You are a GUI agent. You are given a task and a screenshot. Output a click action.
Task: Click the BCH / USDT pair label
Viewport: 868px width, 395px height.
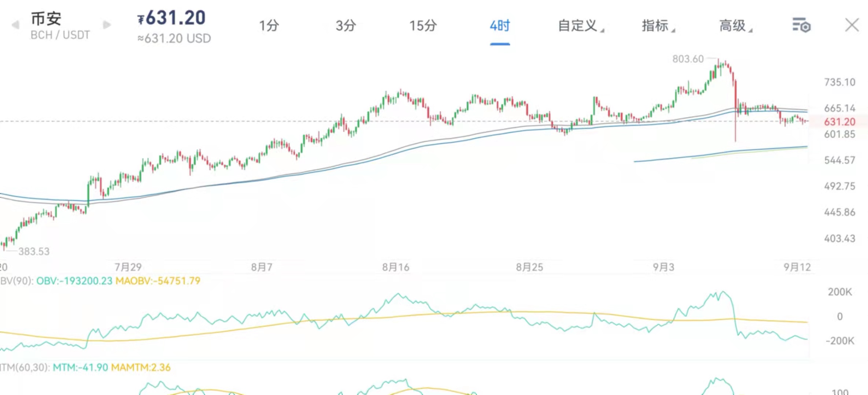[x=60, y=35]
